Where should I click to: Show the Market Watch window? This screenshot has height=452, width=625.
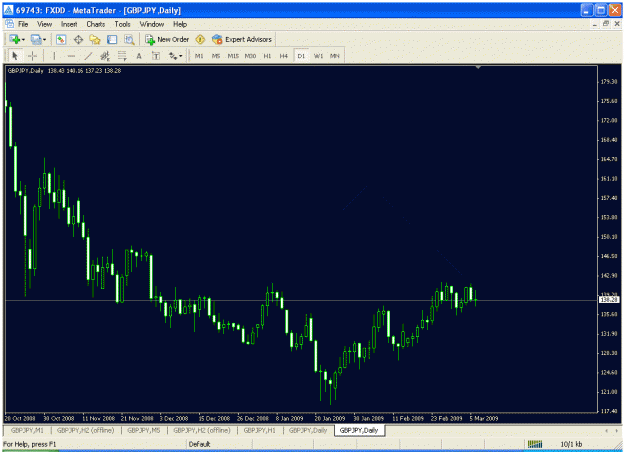pos(61,39)
